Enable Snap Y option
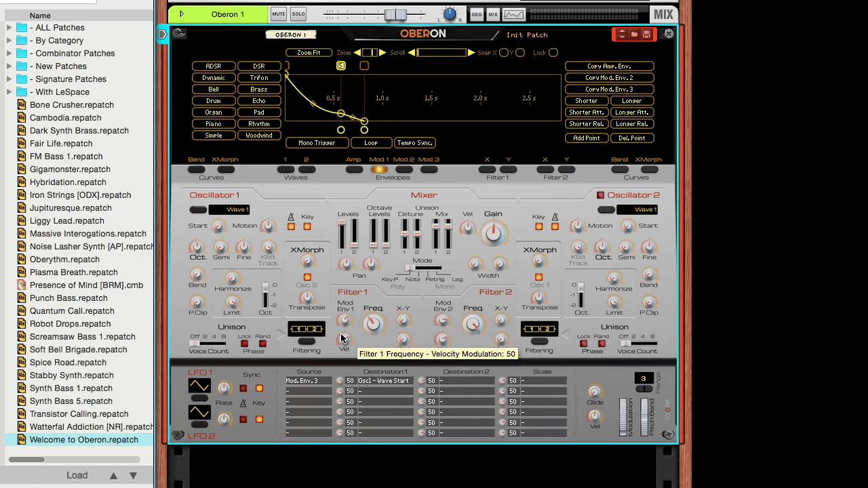This screenshot has width=868, height=488. click(x=520, y=53)
